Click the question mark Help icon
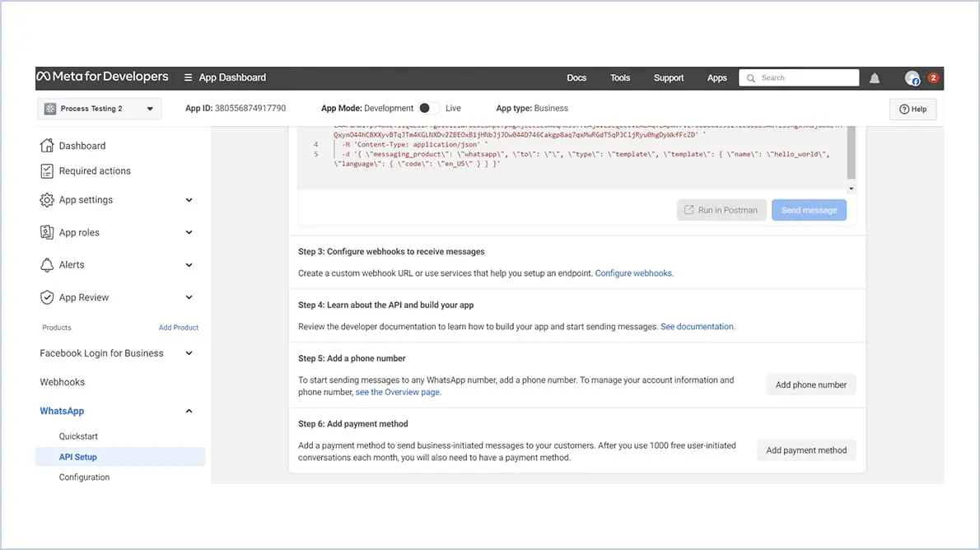Screen dimensions: 980x550 point(903,109)
